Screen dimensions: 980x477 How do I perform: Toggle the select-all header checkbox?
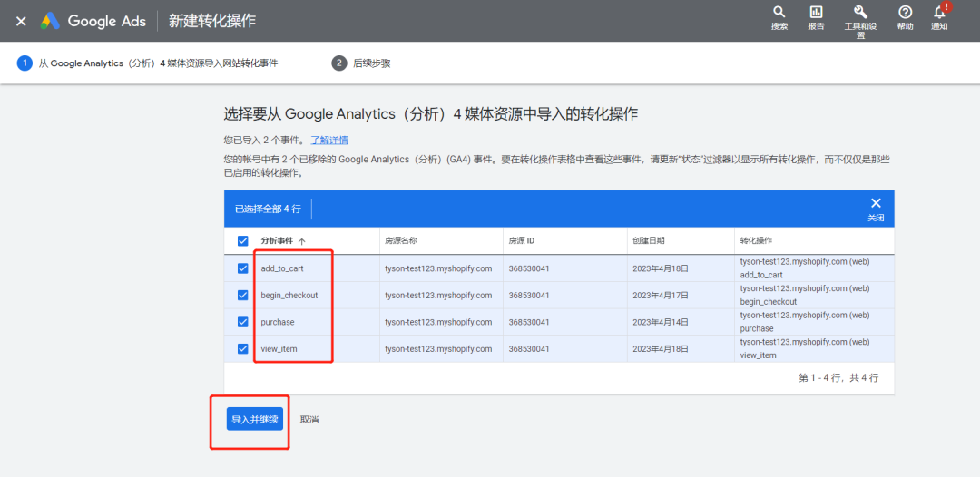[x=242, y=241]
